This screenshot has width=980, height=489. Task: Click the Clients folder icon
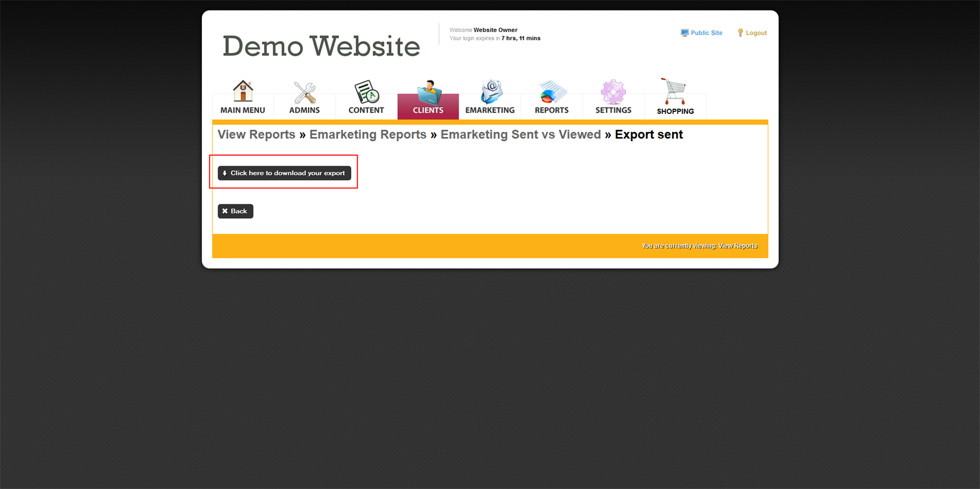[x=428, y=92]
